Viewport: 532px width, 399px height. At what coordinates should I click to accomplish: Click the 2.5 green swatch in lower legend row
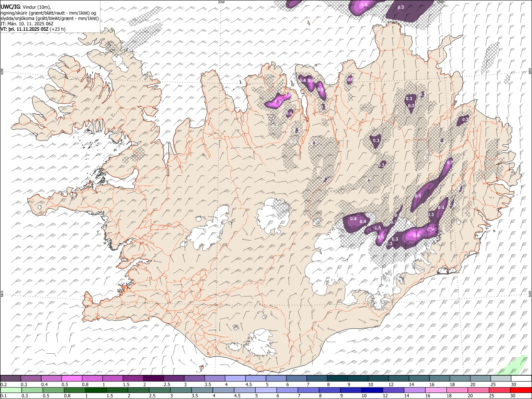tap(160, 390)
